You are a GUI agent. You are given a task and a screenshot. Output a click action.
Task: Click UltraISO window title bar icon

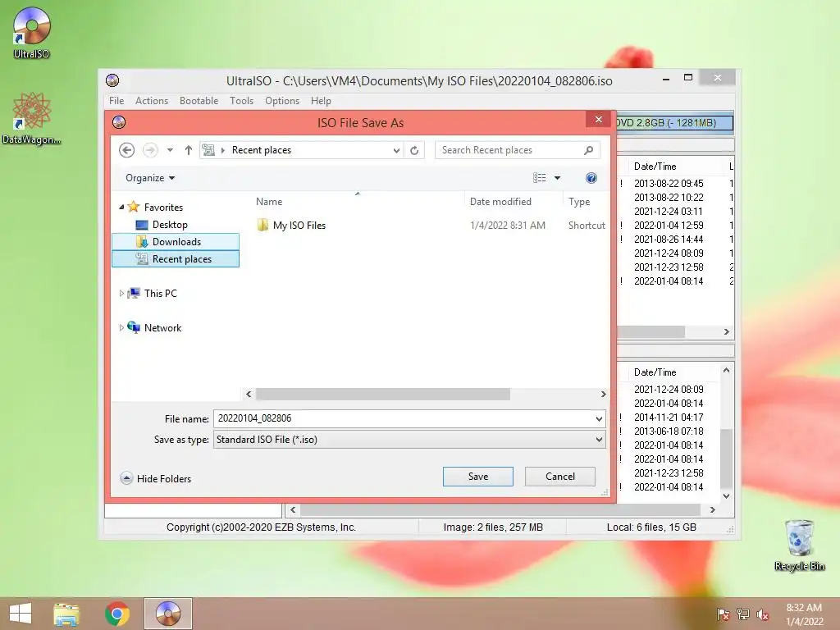(112, 80)
